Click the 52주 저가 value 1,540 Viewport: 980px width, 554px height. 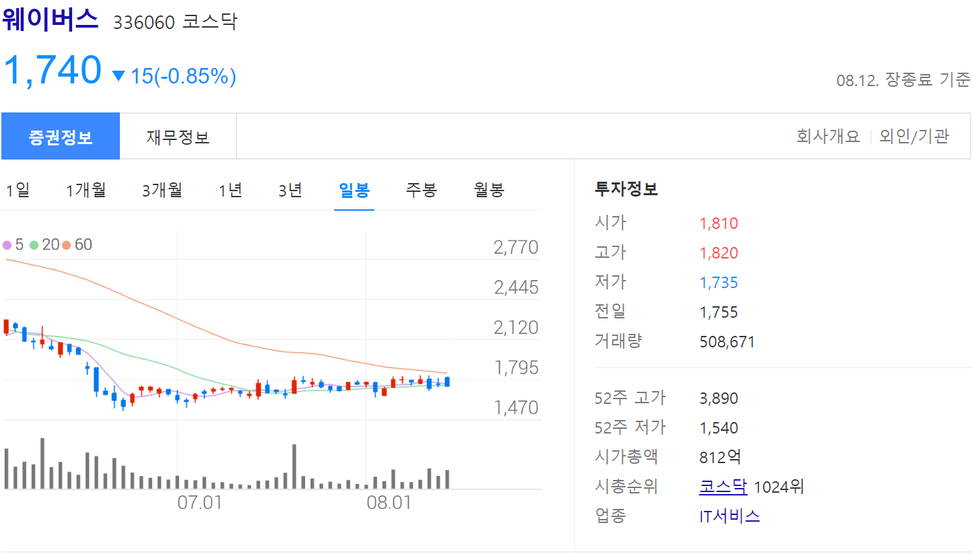click(719, 428)
